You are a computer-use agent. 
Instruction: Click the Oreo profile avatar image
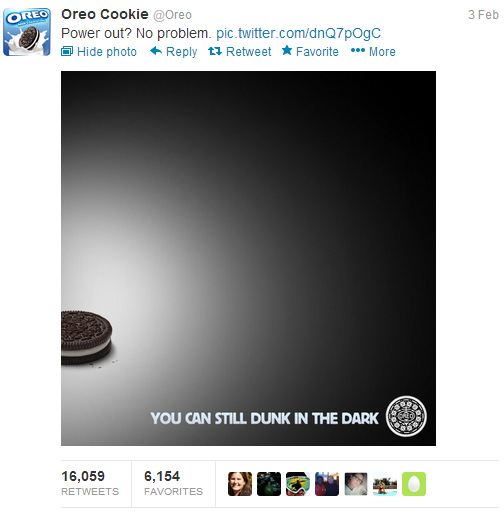[x=27, y=32]
